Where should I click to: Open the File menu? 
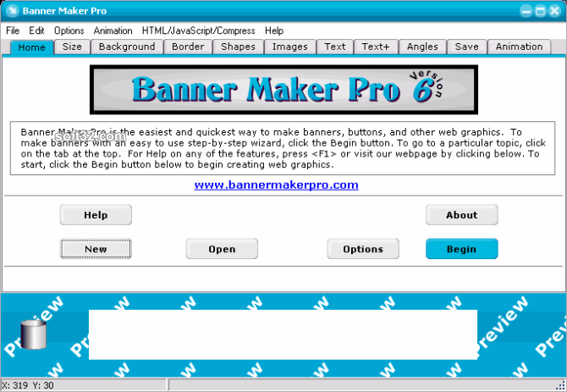coord(13,30)
